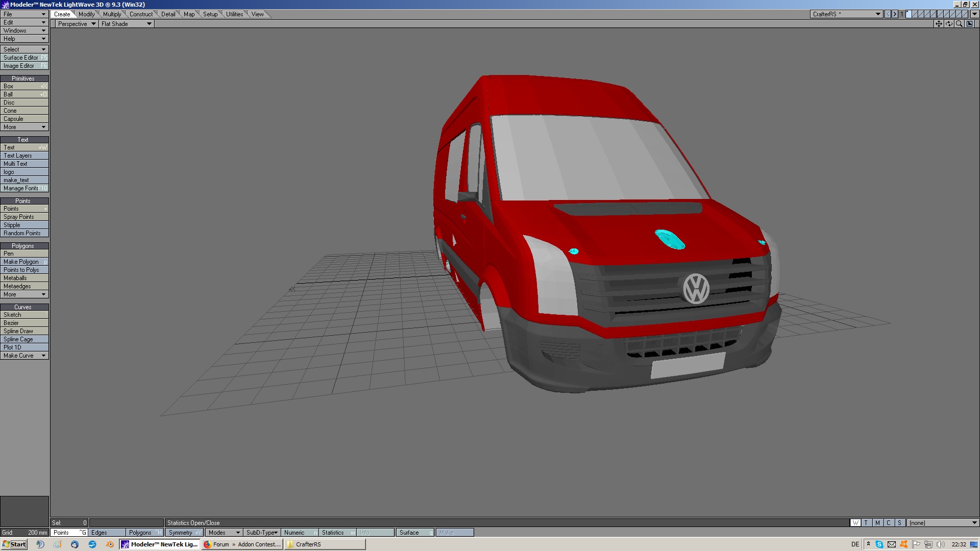Image resolution: width=980 pixels, height=551 pixels.
Task: Open the Perspective view type dropdown
Action: click(77, 24)
